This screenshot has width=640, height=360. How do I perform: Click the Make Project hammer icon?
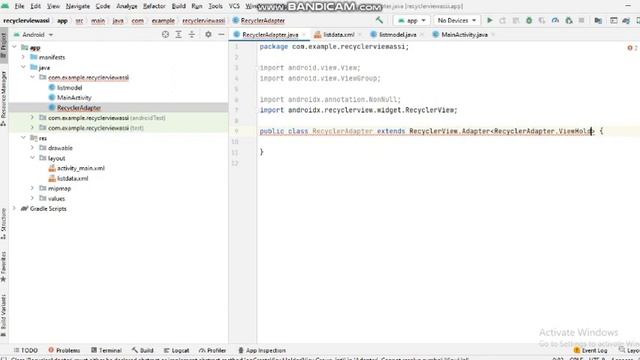point(379,20)
